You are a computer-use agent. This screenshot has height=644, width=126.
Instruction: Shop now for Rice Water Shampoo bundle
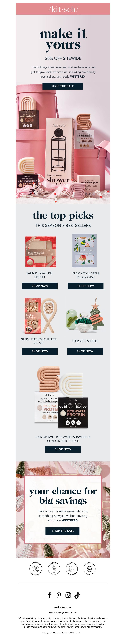(x=63, y=449)
